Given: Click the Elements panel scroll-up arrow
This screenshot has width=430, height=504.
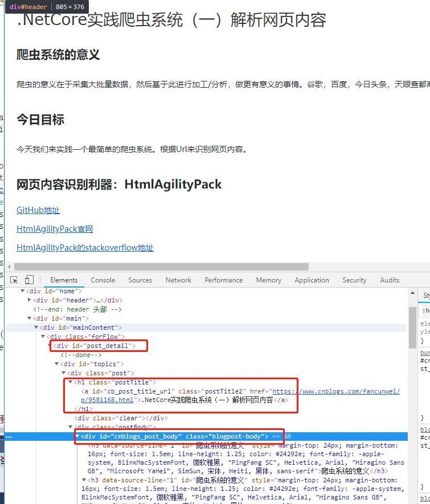Looking at the screenshot, I should click(412, 293).
